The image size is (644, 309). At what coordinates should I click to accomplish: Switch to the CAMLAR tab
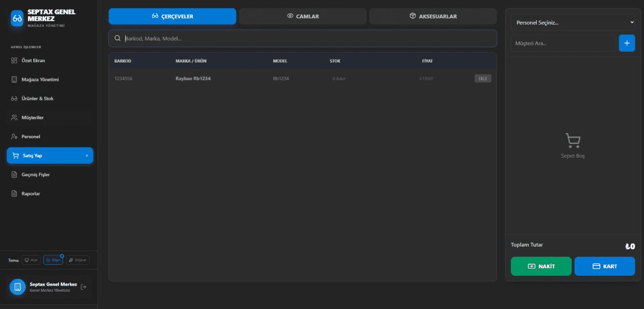[302, 17]
